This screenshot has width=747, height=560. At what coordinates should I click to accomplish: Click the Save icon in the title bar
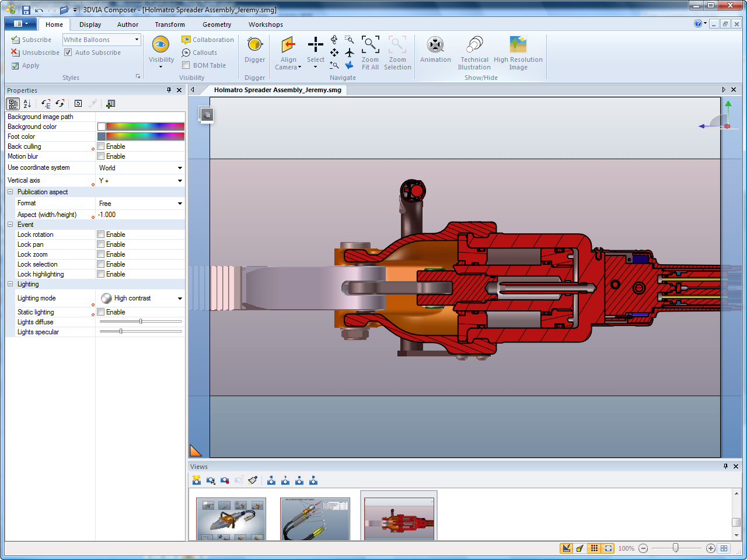26,10
